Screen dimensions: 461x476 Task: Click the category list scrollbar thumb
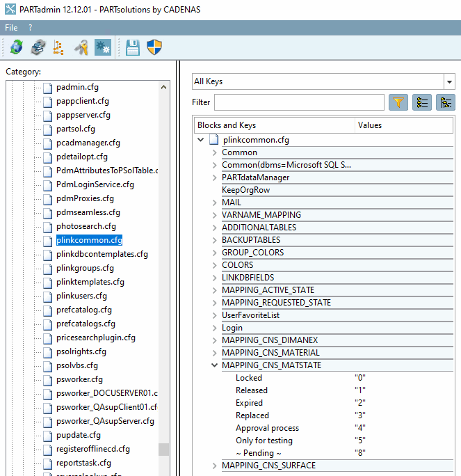[x=164, y=450]
